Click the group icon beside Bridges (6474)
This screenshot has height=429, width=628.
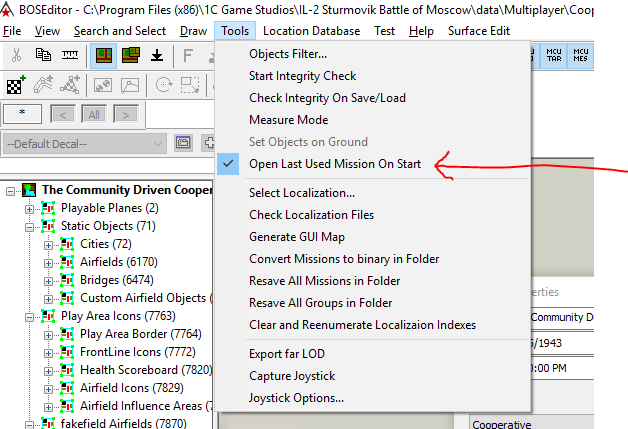(67, 280)
